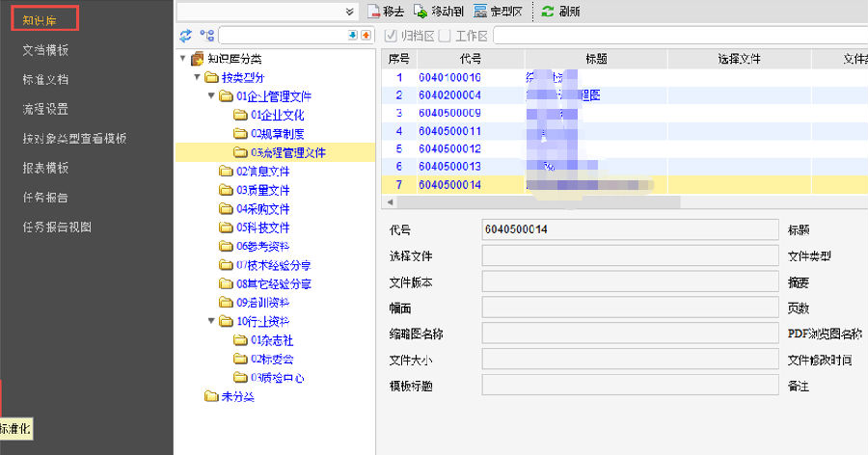The height and width of the screenshot is (455, 868).
Task: Open the 08其它经验分享 folder
Action: coord(265,284)
